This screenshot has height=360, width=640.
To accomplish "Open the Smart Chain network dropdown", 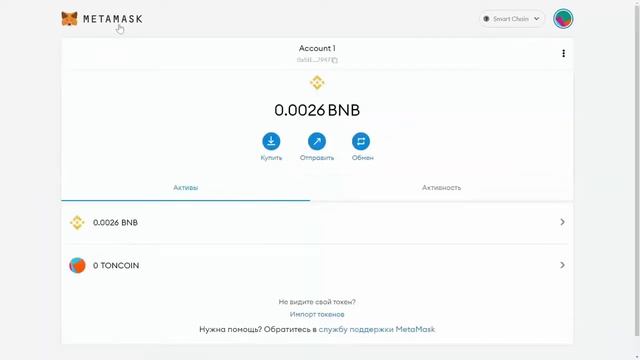I will coord(511,19).
